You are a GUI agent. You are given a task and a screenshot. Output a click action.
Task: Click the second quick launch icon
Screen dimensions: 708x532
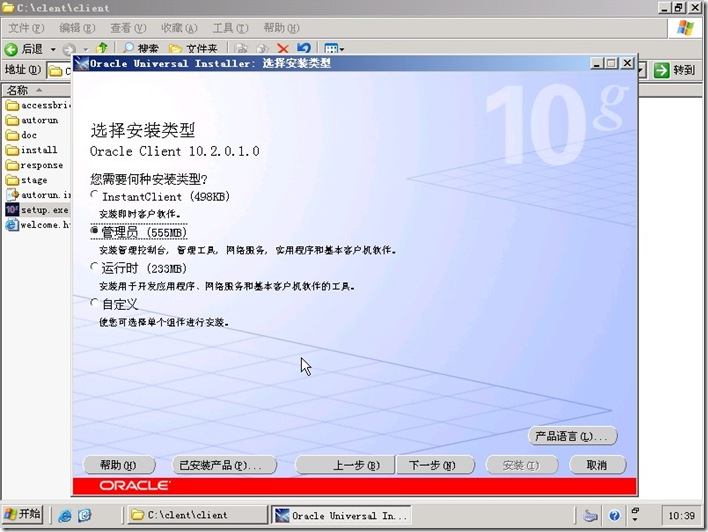(x=84, y=515)
